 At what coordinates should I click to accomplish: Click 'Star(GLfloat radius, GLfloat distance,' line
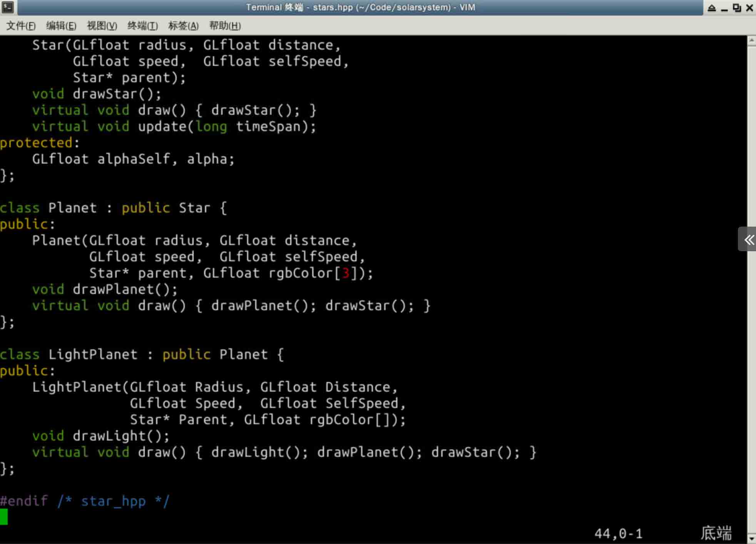[x=186, y=45]
